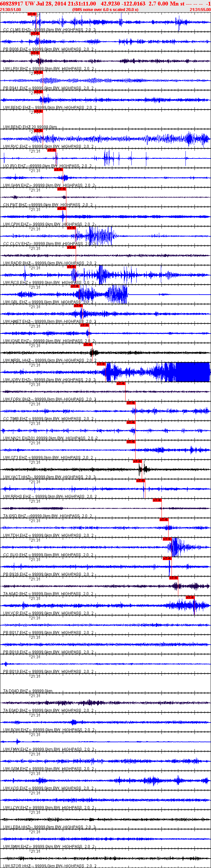
Task: Click the red pick marker on UW.TDH trace
Action: tap(164, 520)
